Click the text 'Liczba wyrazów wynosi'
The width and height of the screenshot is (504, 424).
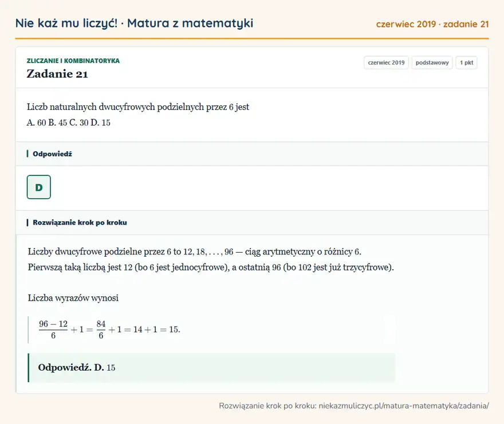(73, 298)
